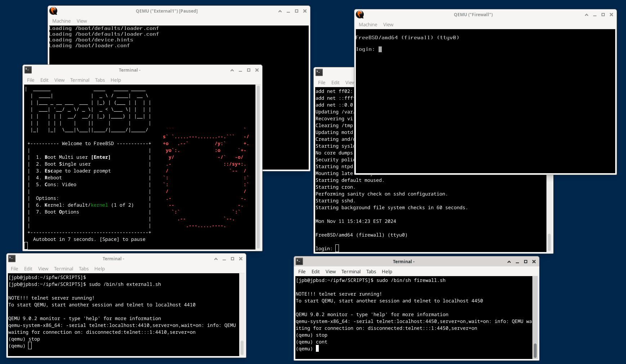Screen dimensions: 626x364
Task: Open the View menu in the external1.sh terminal
Action: [43, 269]
